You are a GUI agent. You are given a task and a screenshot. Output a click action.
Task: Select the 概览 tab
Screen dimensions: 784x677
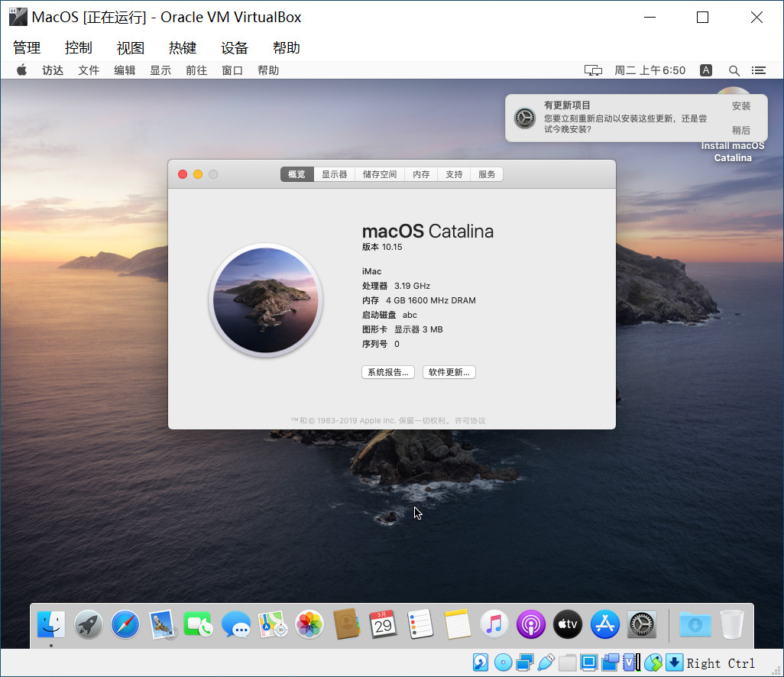(x=297, y=174)
